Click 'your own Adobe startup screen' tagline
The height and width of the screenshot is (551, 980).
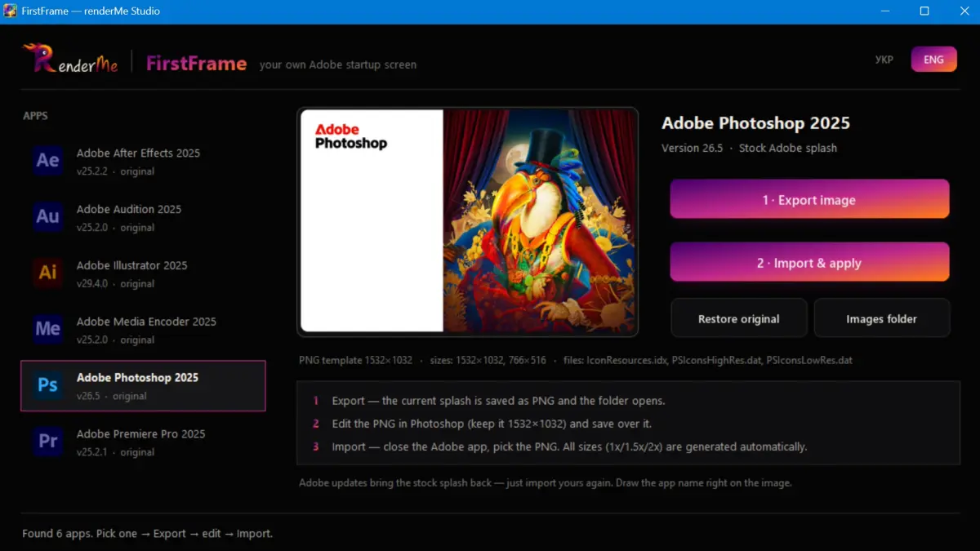(338, 64)
